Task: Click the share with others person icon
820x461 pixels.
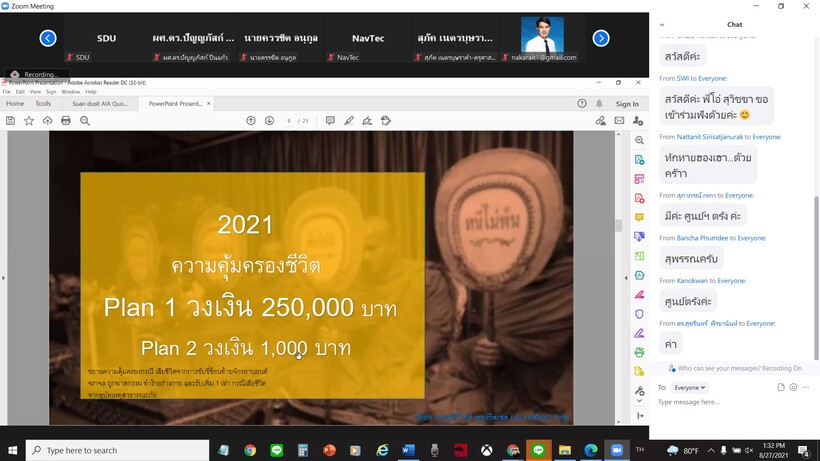Action: [638, 121]
